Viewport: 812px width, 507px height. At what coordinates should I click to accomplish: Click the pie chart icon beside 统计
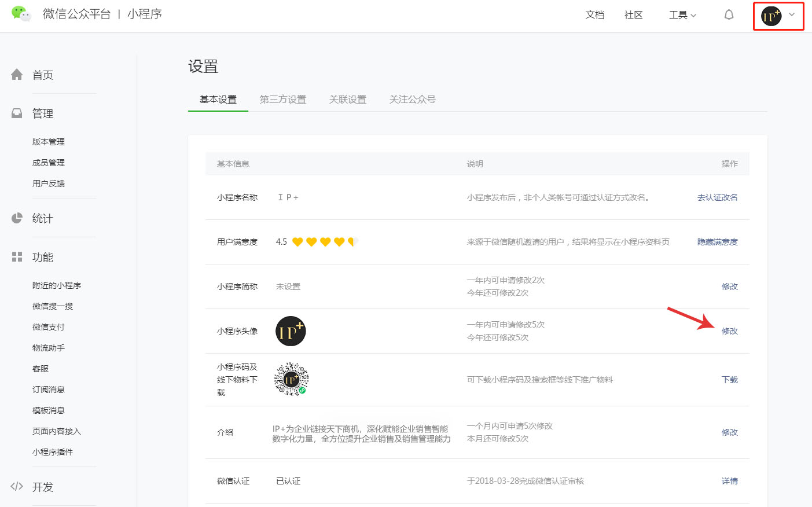coord(17,218)
